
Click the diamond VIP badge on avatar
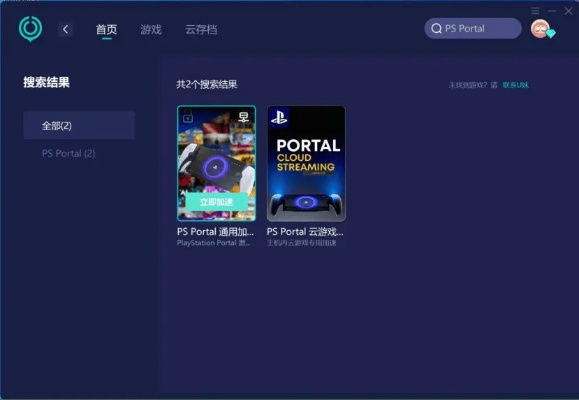tap(551, 34)
